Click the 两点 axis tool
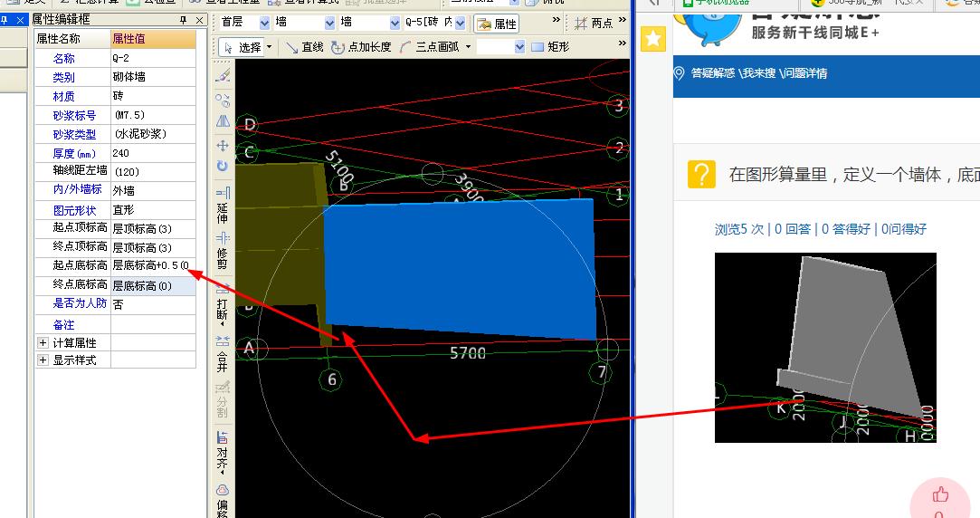 (x=594, y=24)
